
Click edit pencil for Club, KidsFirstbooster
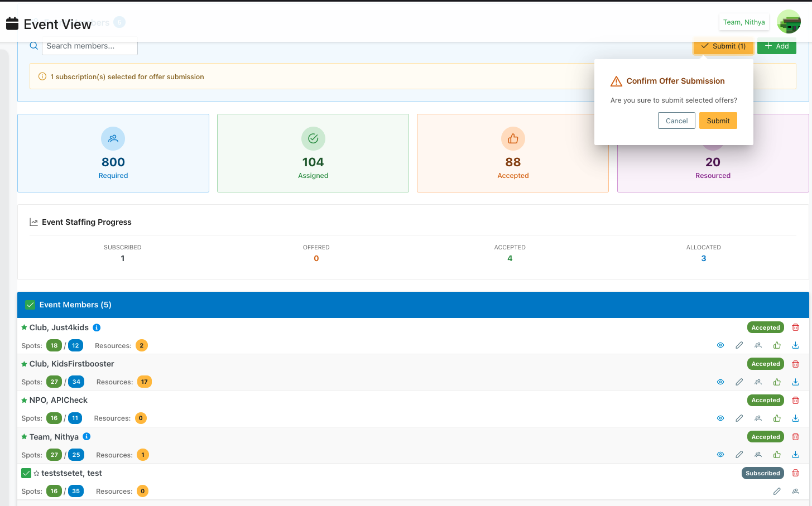click(x=739, y=382)
